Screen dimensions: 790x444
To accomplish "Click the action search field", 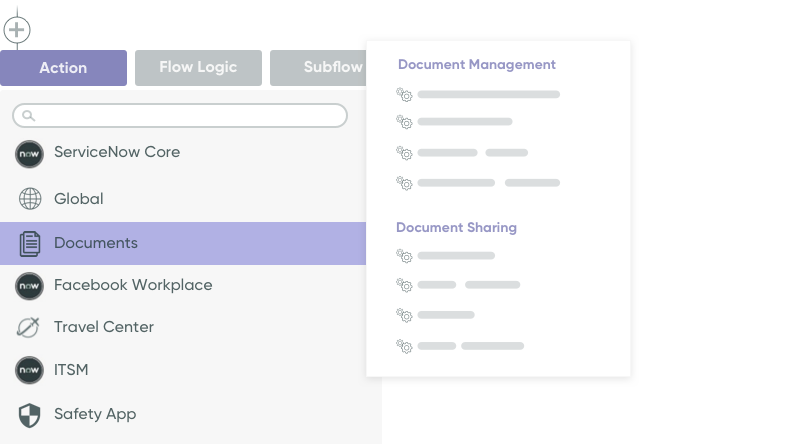I will coord(180,116).
